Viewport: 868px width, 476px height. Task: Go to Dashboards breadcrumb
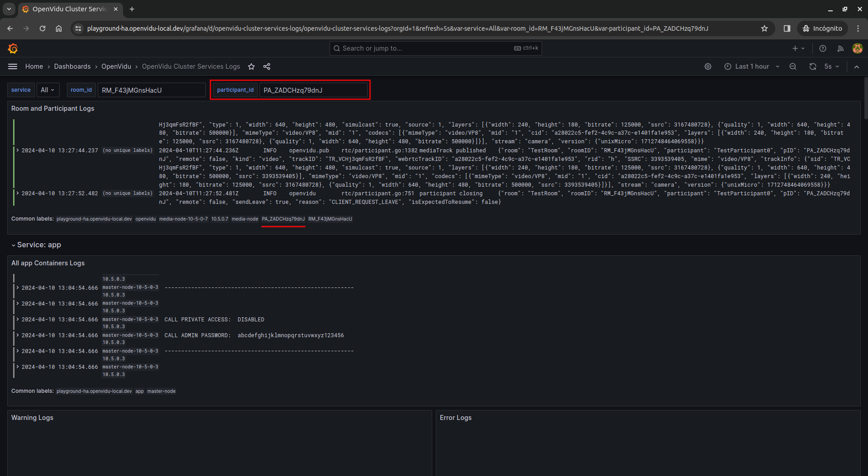[x=72, y=66]
